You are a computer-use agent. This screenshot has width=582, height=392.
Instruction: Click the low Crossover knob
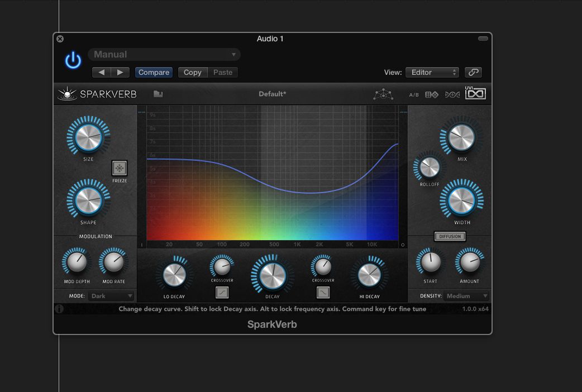tap(222, 266)
